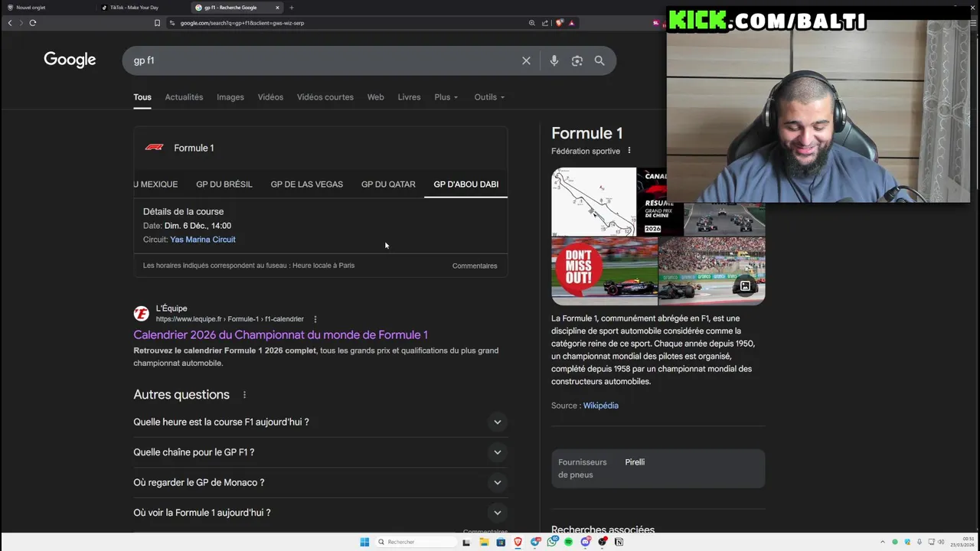Switch to the Livres tab

pos(409,97)
